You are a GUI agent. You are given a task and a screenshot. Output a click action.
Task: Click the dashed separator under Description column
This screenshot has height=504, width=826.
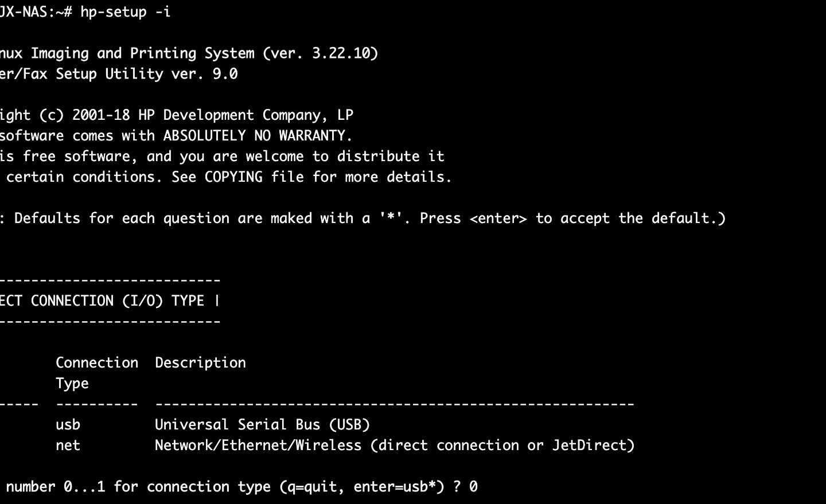click(x=395, y=404)
